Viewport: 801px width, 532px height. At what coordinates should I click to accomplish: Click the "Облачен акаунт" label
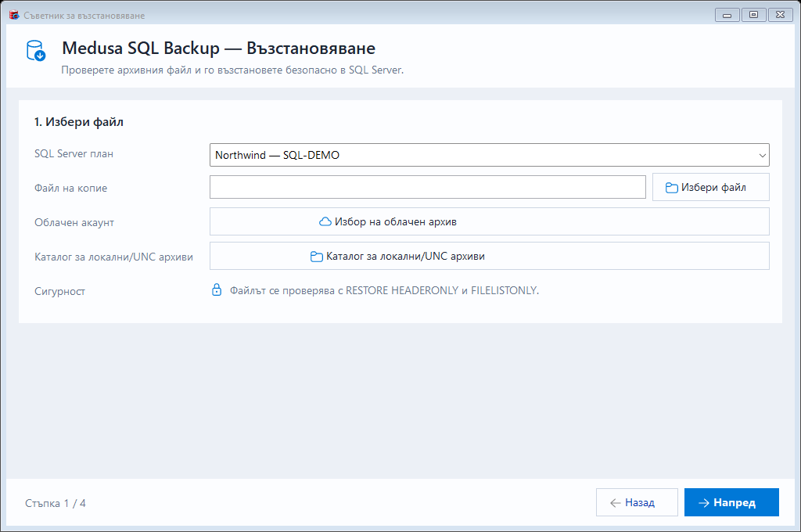[x=74, y=222]
